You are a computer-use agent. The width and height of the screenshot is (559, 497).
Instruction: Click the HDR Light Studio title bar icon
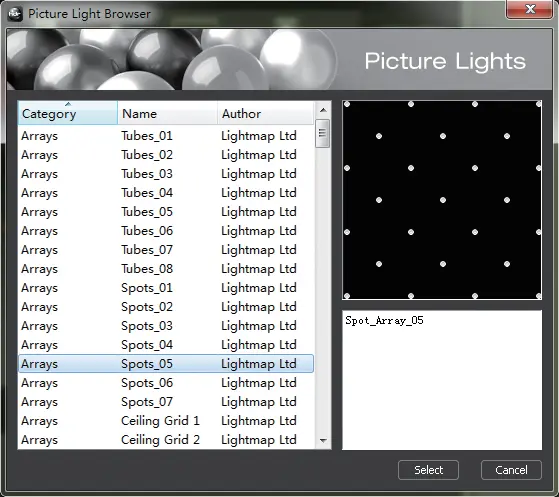pos(15,14)
